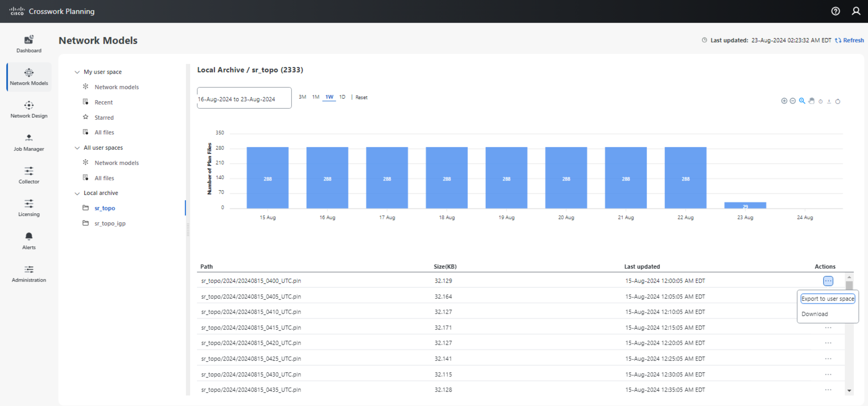The image size is (868, 406).
Task: Open Administration in sidebar
Action: 29,274
